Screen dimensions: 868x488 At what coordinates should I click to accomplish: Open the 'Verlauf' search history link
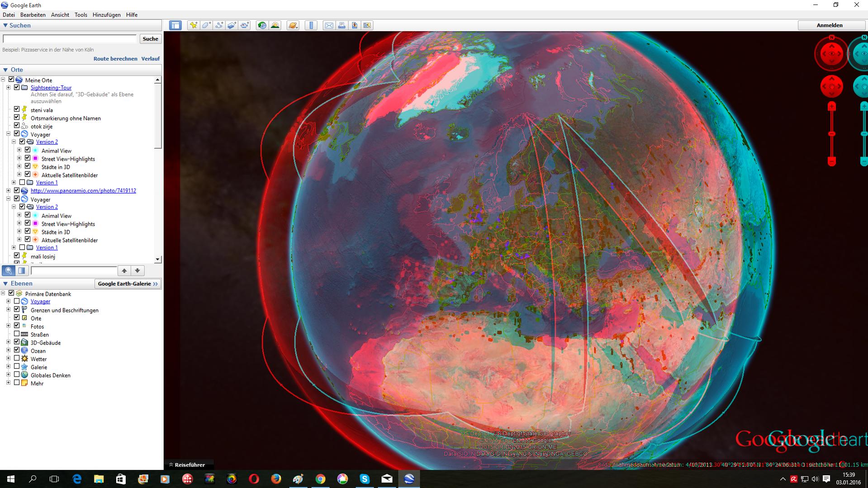(x=150, y=59)
